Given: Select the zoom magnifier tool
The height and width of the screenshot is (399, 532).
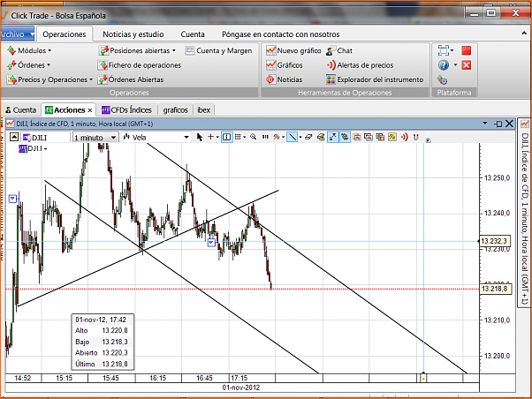Looking at the screenshot, I should coord(253,137).
